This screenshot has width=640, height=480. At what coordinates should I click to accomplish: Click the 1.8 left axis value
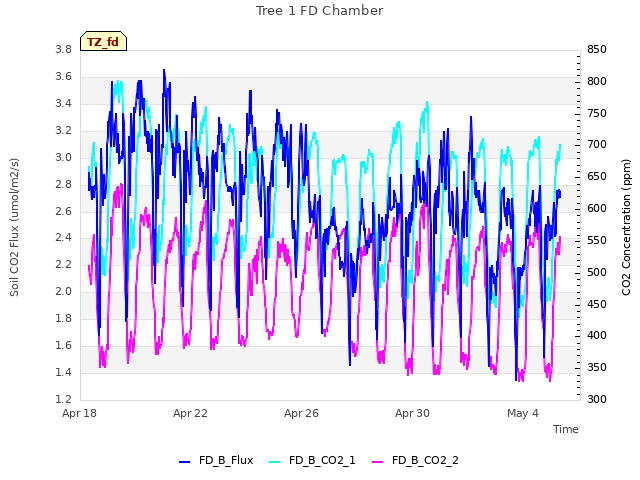click(x=64, y=318)
